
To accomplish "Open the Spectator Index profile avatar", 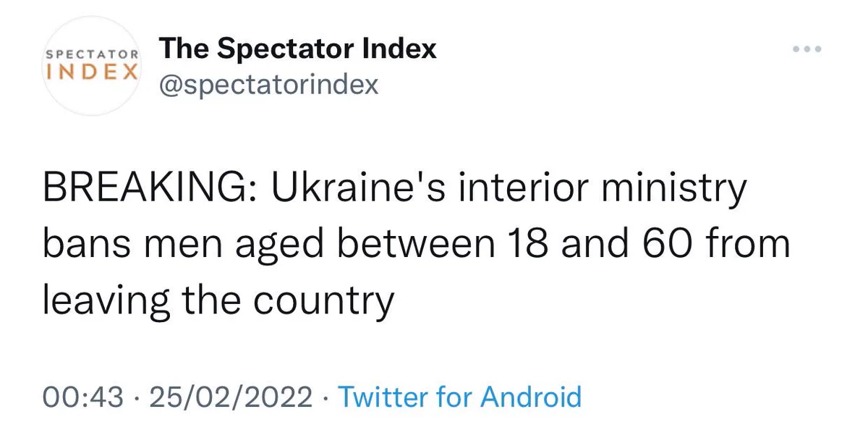I will [93, 66].
